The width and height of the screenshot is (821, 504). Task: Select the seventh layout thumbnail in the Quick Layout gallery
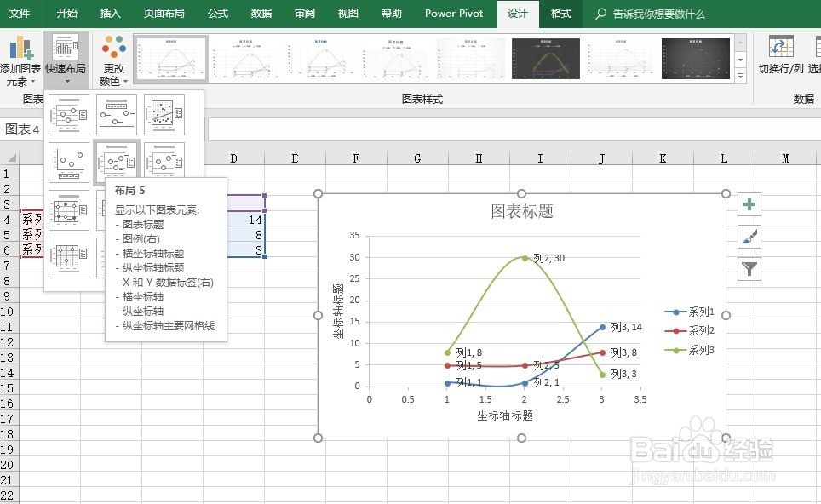tap(69, 210)
